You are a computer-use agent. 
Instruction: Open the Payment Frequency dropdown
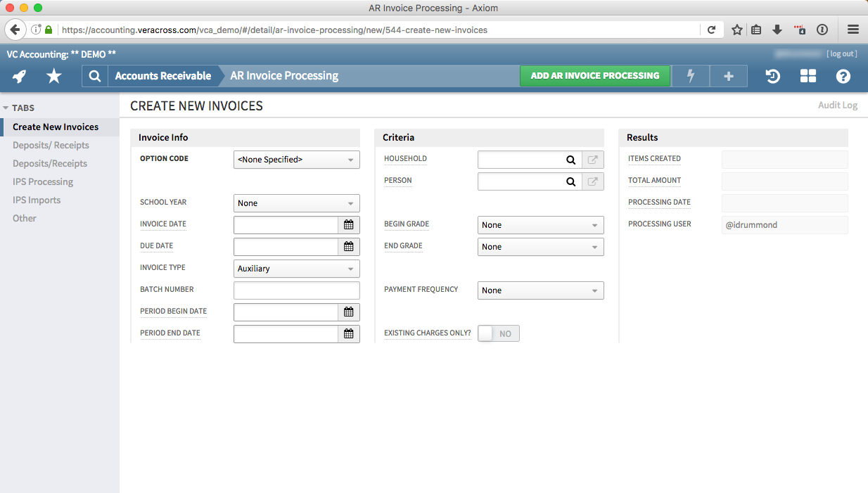click(540, 290)
